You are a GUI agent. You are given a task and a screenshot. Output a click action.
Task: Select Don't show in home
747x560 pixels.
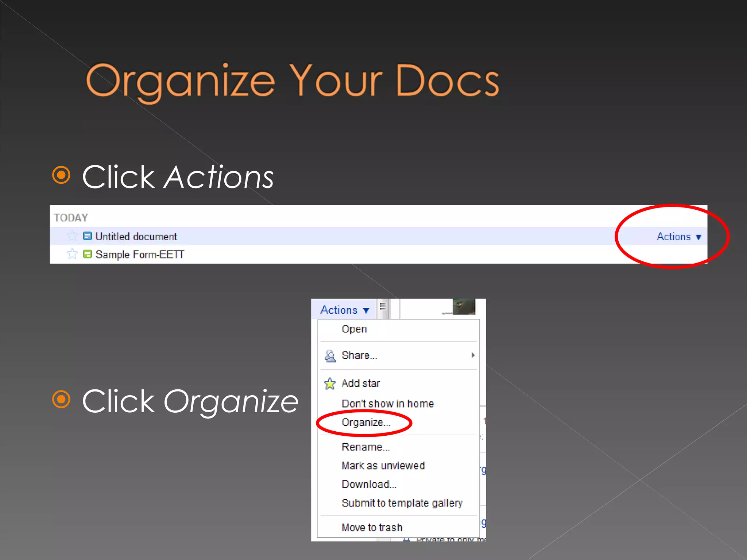pyautogui.click(x=388, y=404)
